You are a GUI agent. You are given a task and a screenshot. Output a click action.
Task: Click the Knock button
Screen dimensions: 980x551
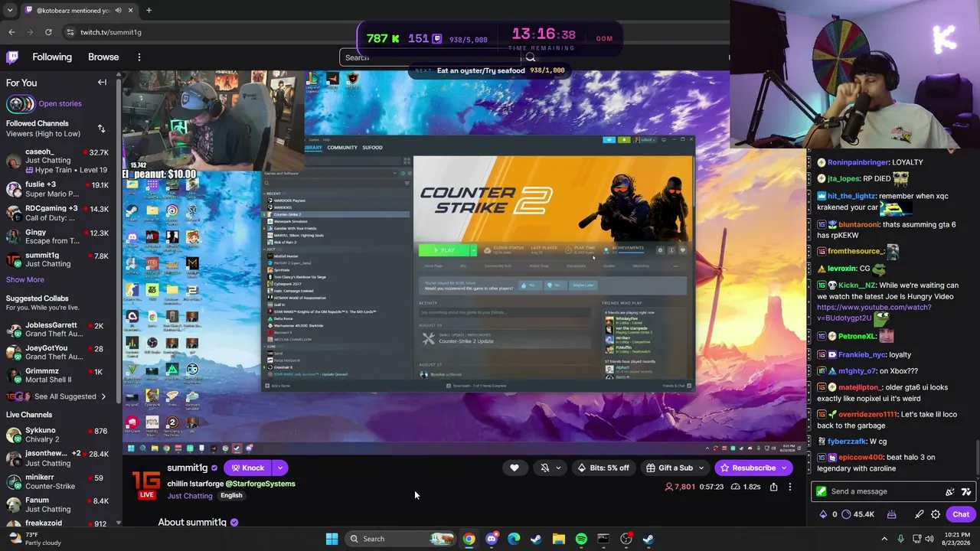(x=248, y=468)
